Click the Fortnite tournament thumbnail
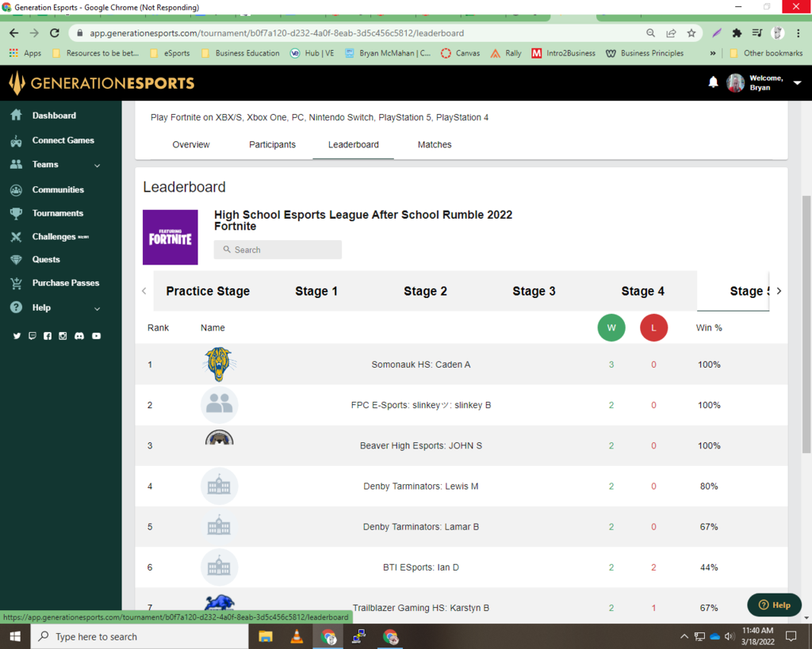Viewport: 812px width, 649px height. coord(170,237)
